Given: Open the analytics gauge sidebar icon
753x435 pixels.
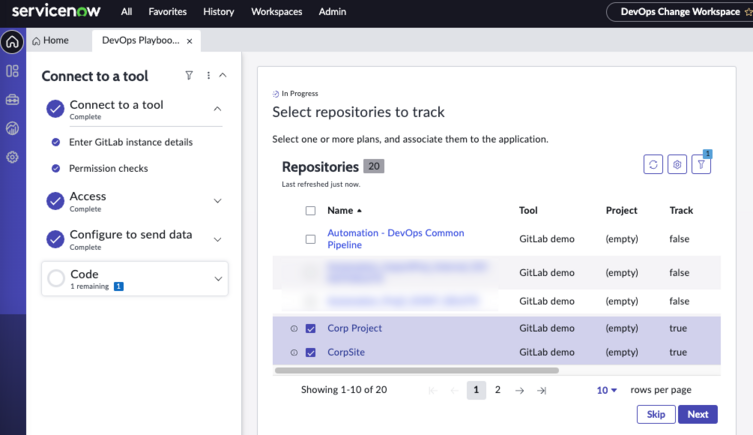Looking at the screenshot, I should (x=12, y=128).
